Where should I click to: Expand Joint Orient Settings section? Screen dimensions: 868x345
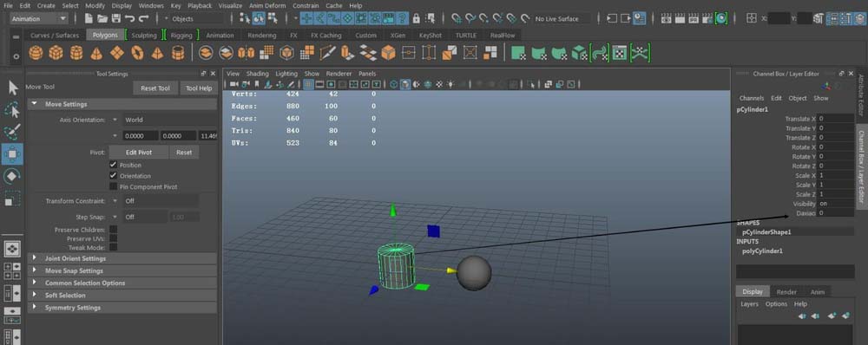[122, 258]
